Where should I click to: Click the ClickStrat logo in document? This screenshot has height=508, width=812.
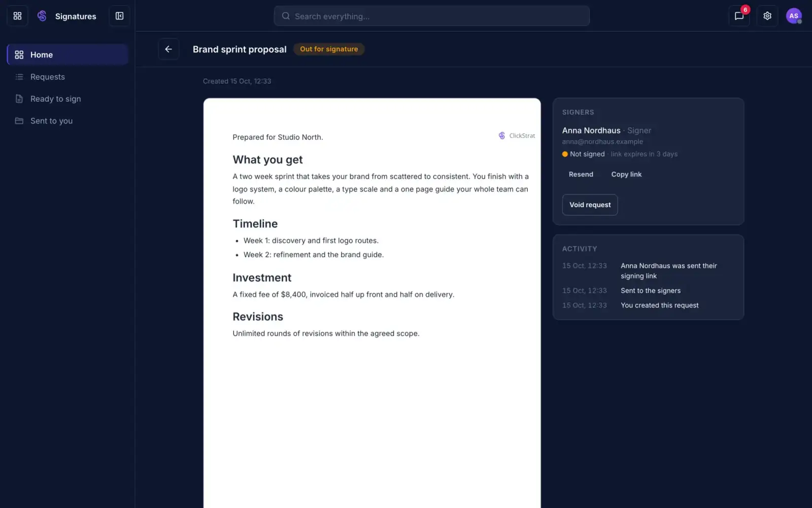coord(517,136)
